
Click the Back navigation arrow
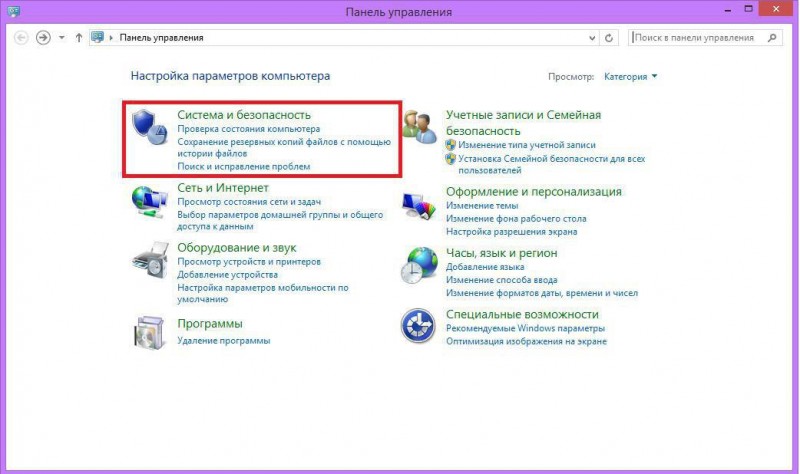[21, 38]
